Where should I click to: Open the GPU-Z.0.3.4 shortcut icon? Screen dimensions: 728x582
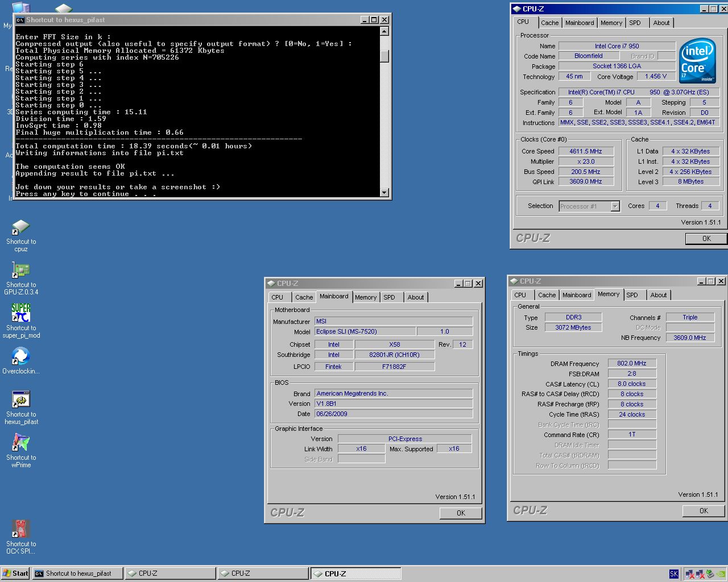click(21, 278)
